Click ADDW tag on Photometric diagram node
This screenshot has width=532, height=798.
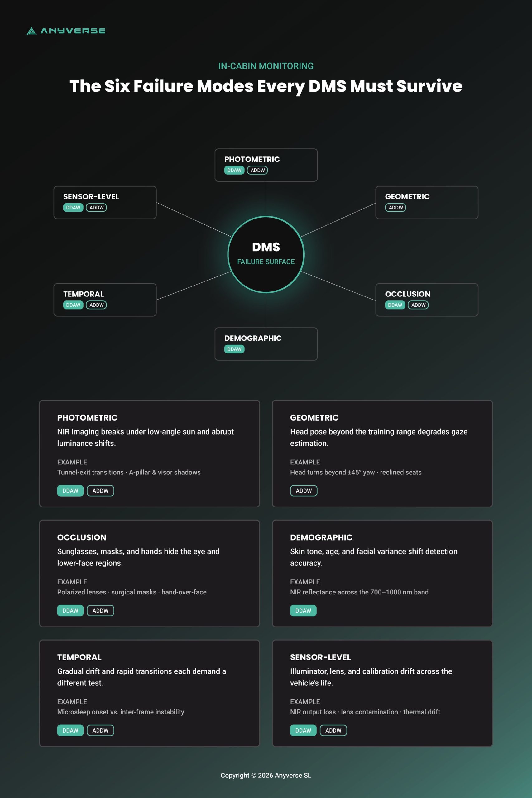click(x=257, y=170)
